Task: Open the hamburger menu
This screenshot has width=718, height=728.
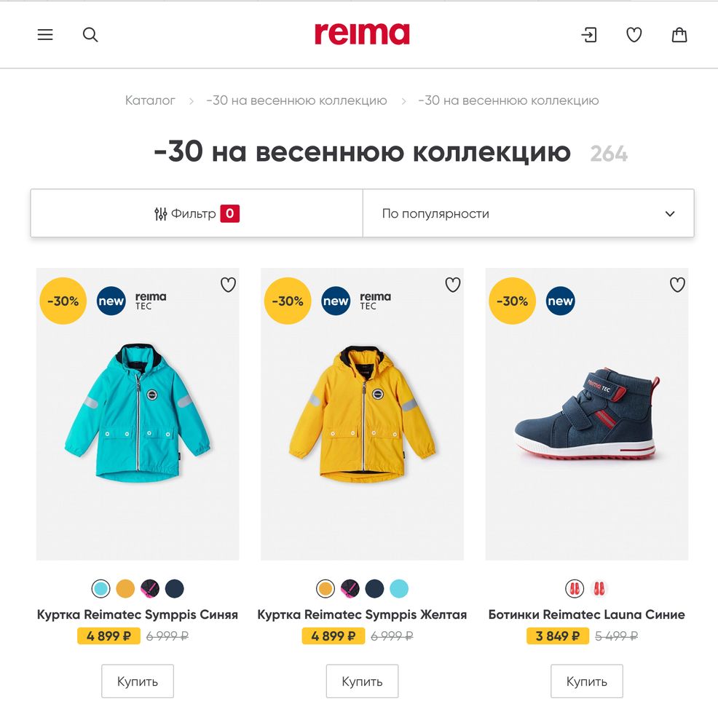Action: tap(45, 35)
